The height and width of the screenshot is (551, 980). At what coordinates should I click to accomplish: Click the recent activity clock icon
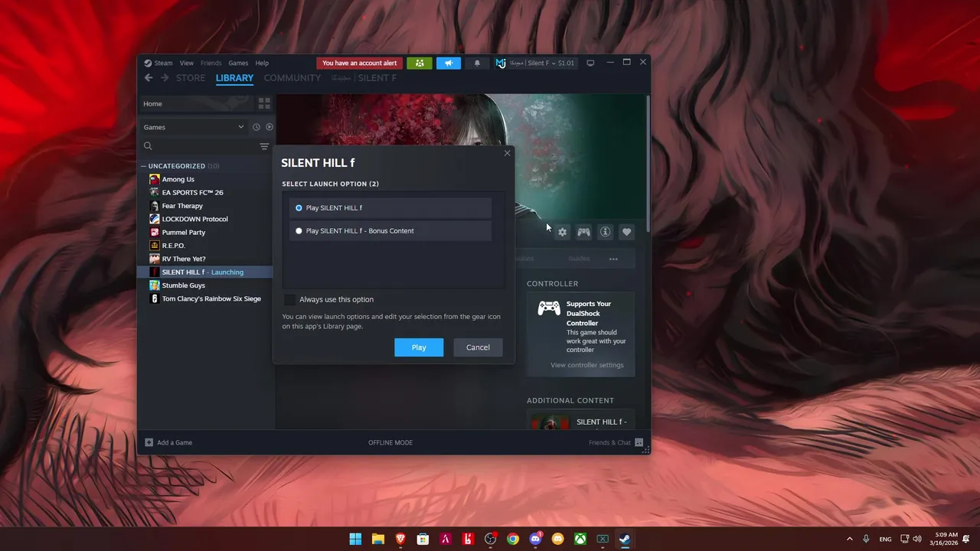coord(256,127)
